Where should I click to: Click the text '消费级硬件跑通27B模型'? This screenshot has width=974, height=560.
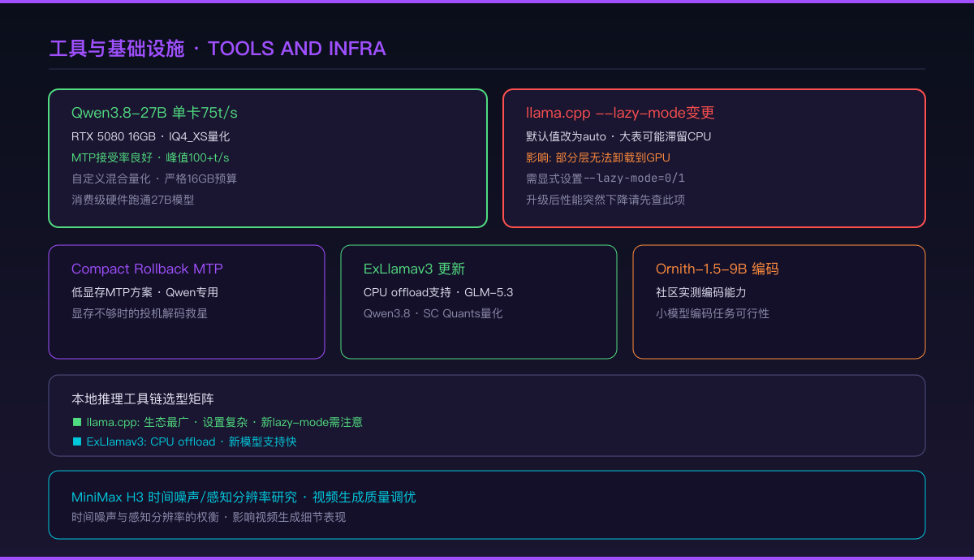tap(133, 200)
